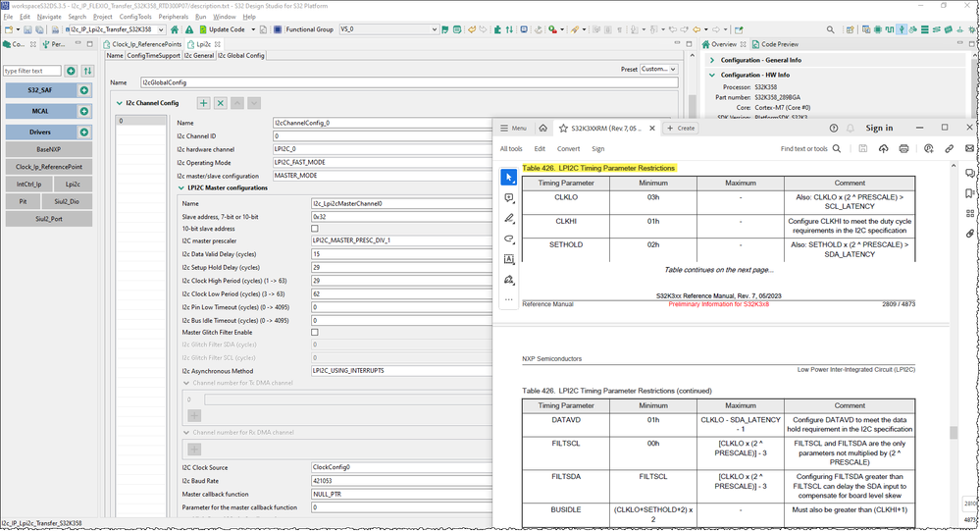Select the highlighter pen tool in Acrobat
This screenshot has height=531, width=980.
[509, 218]
